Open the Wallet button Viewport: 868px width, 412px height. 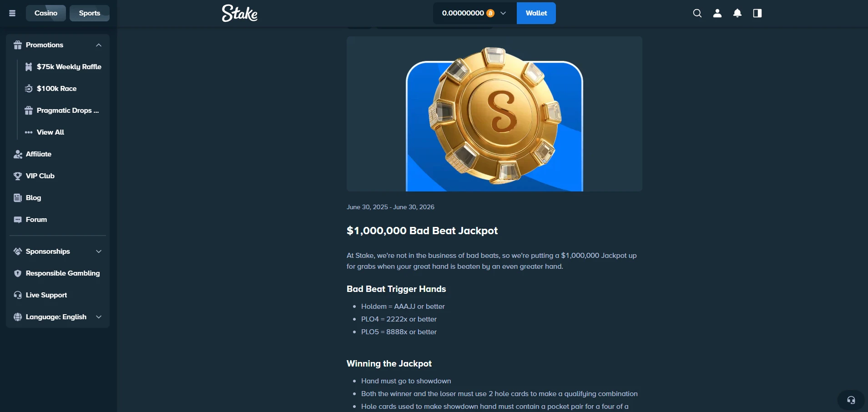tap(536, 13)
